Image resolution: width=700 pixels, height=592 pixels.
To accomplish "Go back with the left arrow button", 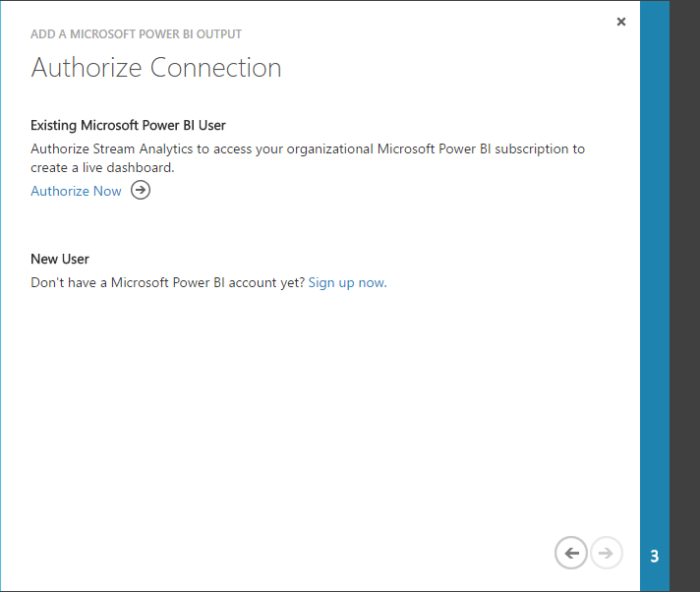I will pos(571,553).
